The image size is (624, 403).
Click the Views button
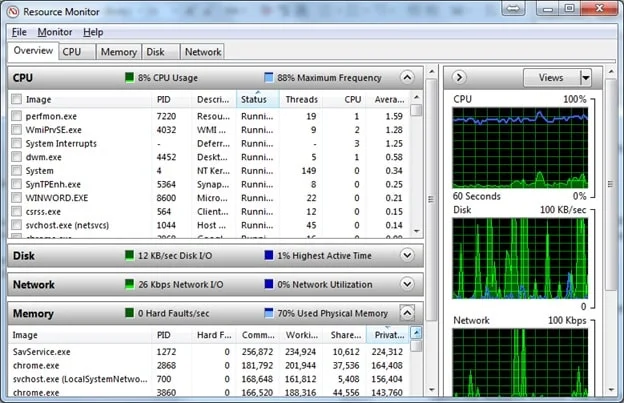click(552, 78)
